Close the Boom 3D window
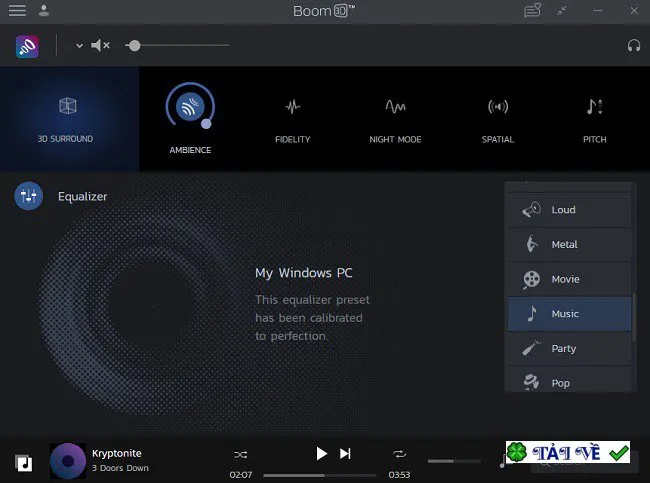The width and height of the screenshot is (650, 483). coord(634,11)
